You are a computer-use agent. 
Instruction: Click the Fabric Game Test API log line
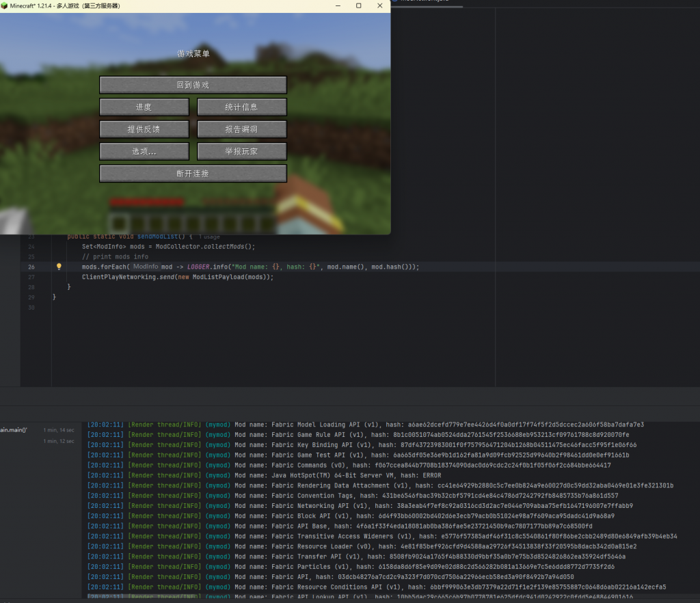[358, 455]
